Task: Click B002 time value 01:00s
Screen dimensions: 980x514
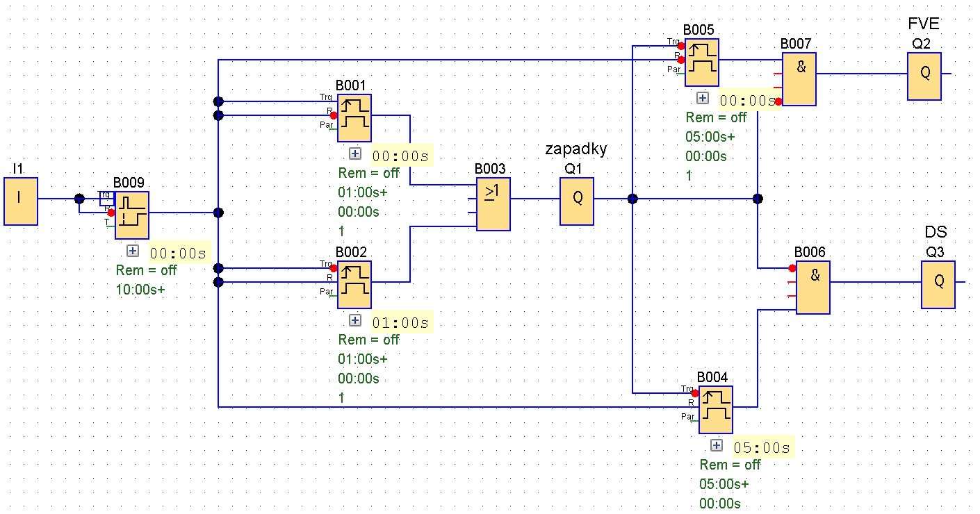Action: click(x=400, y=323)
